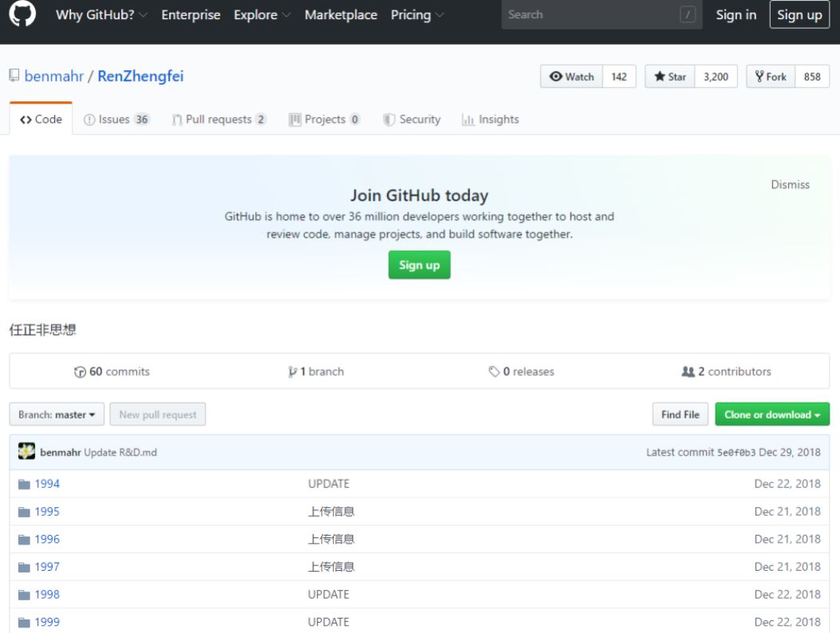The width and height of the screenshot is (840, 633).
Task: Click the Dec 29, 2018 commit date
Action: click(790, 452)
